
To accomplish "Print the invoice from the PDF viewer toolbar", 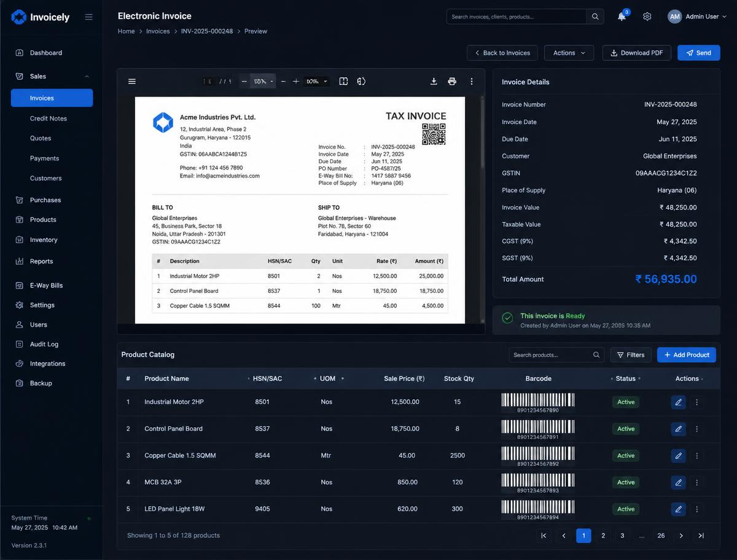I will [452, 81].
